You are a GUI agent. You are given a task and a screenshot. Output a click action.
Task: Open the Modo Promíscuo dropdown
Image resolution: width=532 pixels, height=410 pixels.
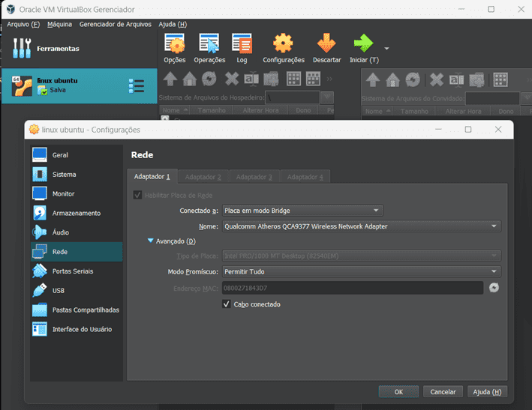(x=361, y=271)
